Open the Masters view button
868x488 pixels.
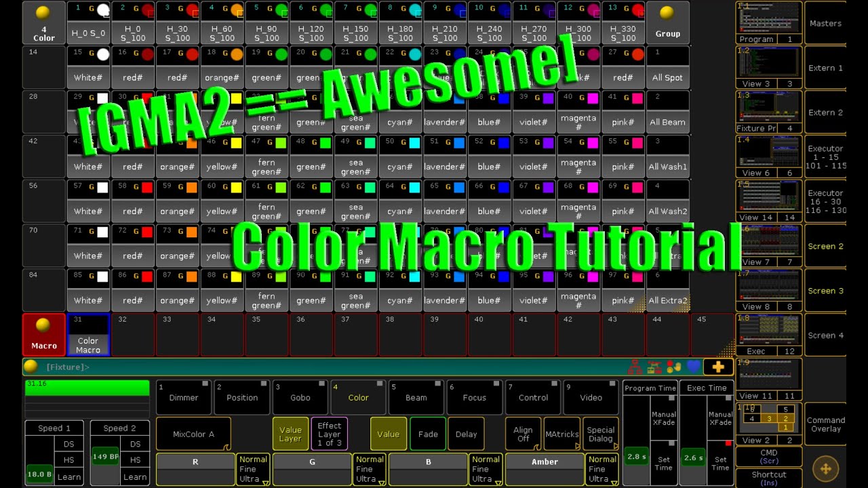(x=825, y=23)
